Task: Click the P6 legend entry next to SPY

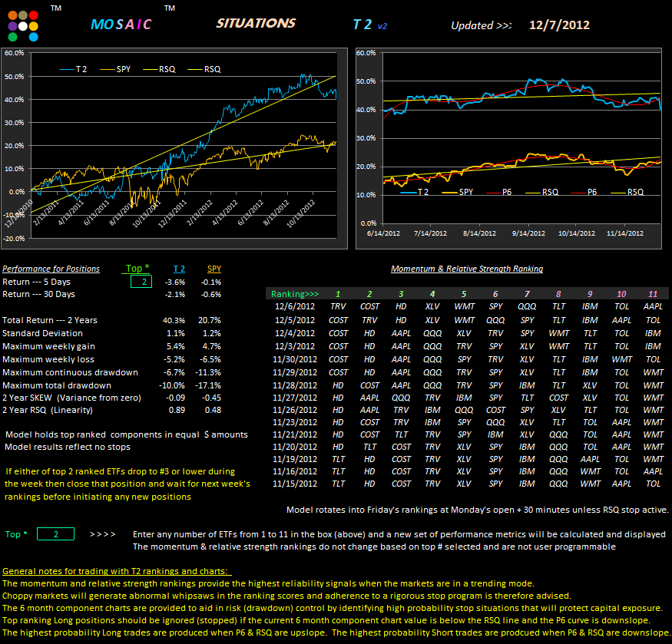Action: pyautogui.click(x=499, y=192)
